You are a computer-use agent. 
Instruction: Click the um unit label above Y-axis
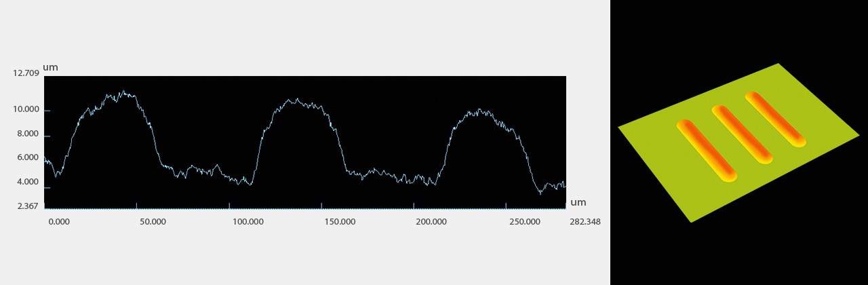(x=50, y=67)
